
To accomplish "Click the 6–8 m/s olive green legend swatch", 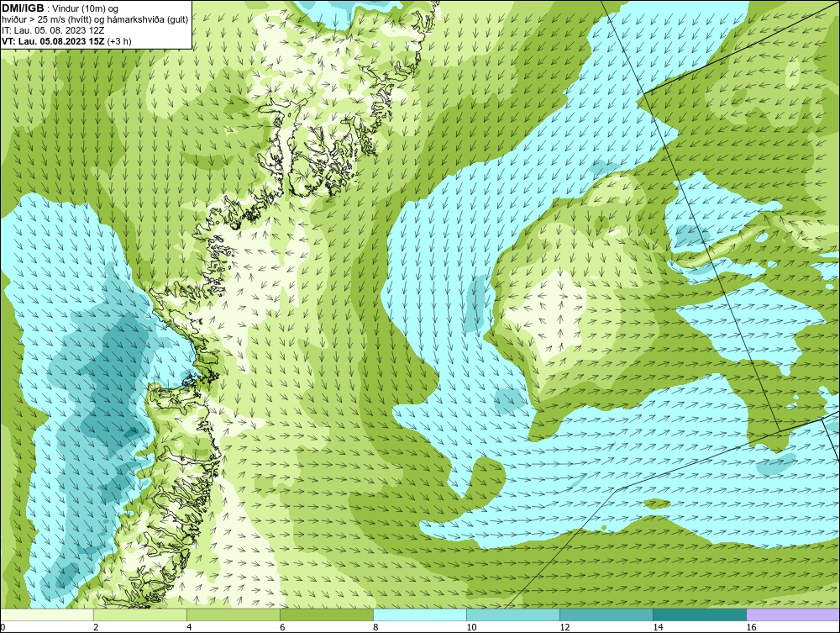I will click(327, 615).
